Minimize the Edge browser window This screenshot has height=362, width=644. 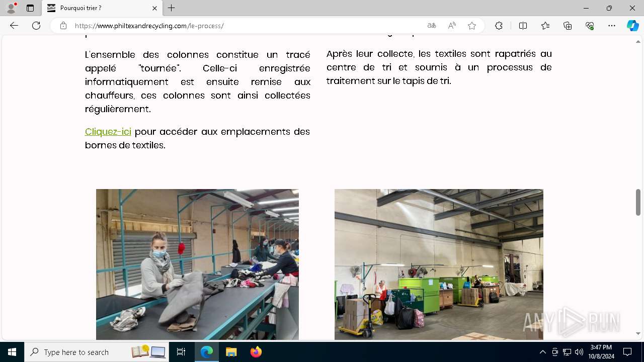coord(586,8)
